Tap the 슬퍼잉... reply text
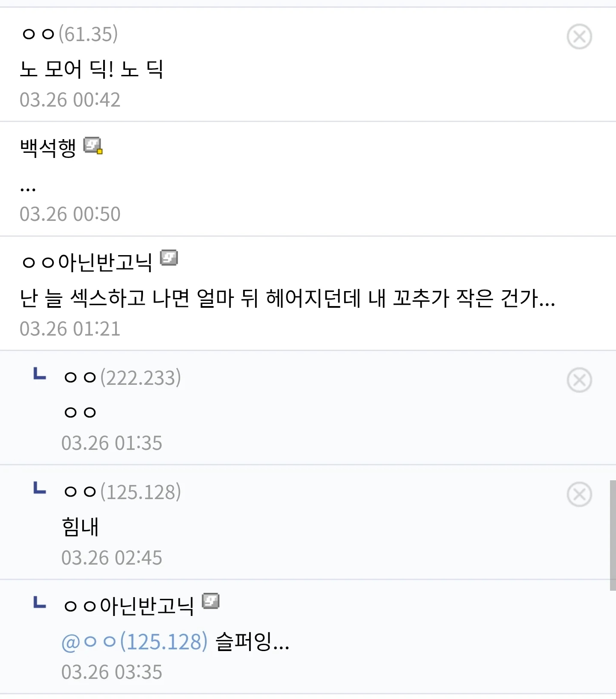 [253, 642]
